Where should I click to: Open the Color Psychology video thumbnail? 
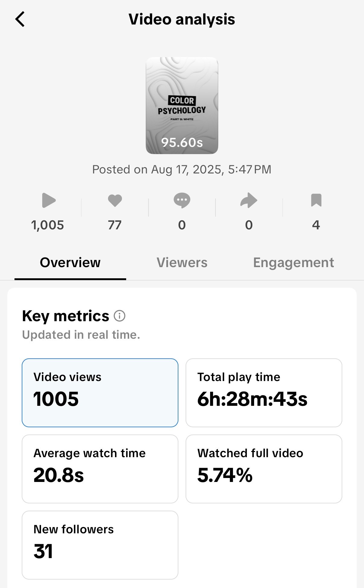coord(182,105)
